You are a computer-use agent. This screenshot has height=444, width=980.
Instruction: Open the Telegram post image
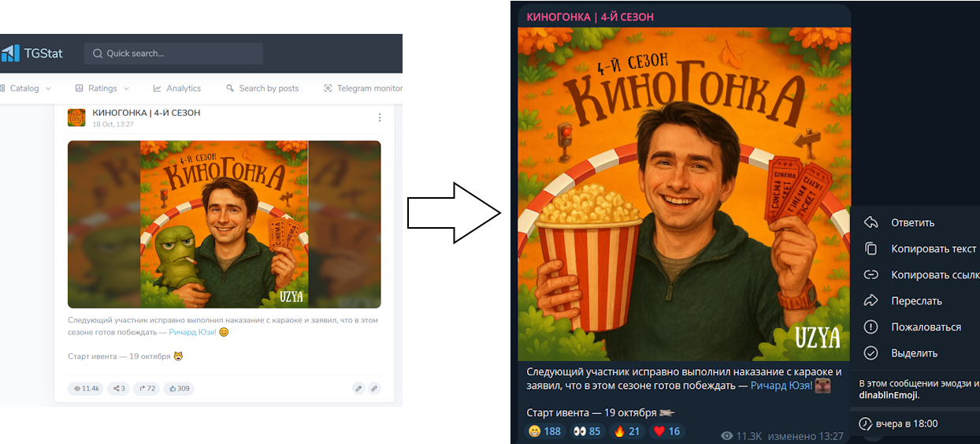684,194
